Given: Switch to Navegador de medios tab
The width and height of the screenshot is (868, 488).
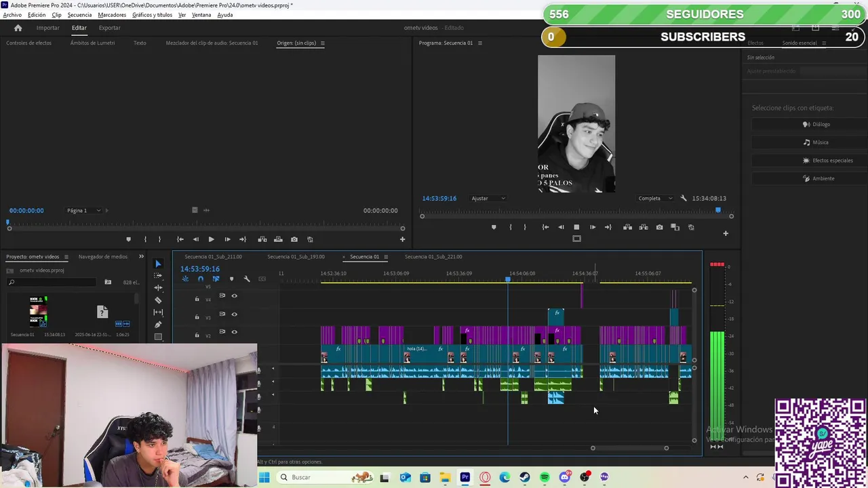Looking at the screenshot, I should pyautogui.click(x=103, y=257).
